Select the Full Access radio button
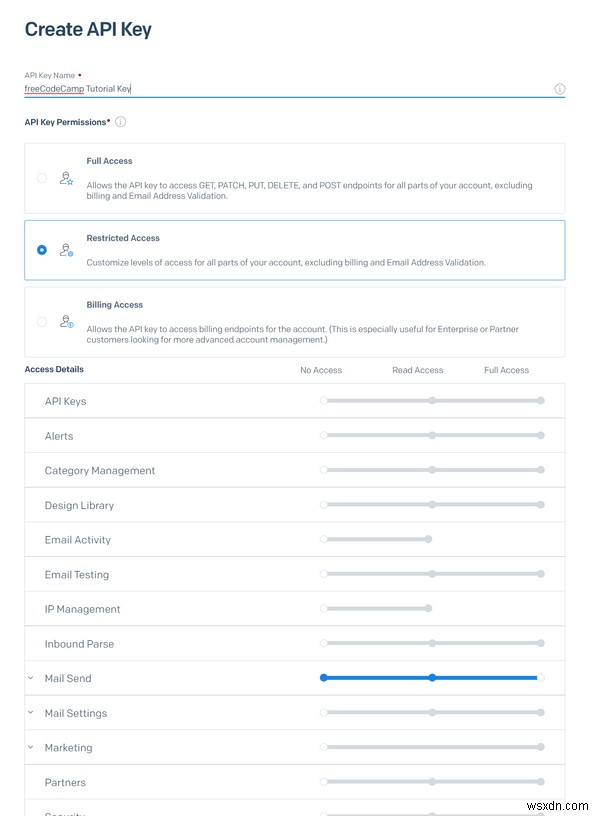600x816 pixels. click(41, 177)
